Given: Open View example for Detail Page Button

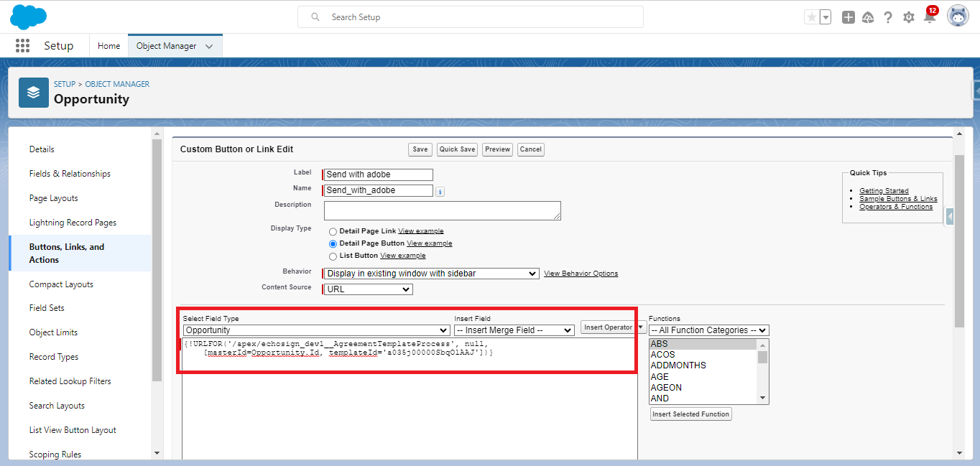Looking at the screenshot, I should (x=430, y=243).
